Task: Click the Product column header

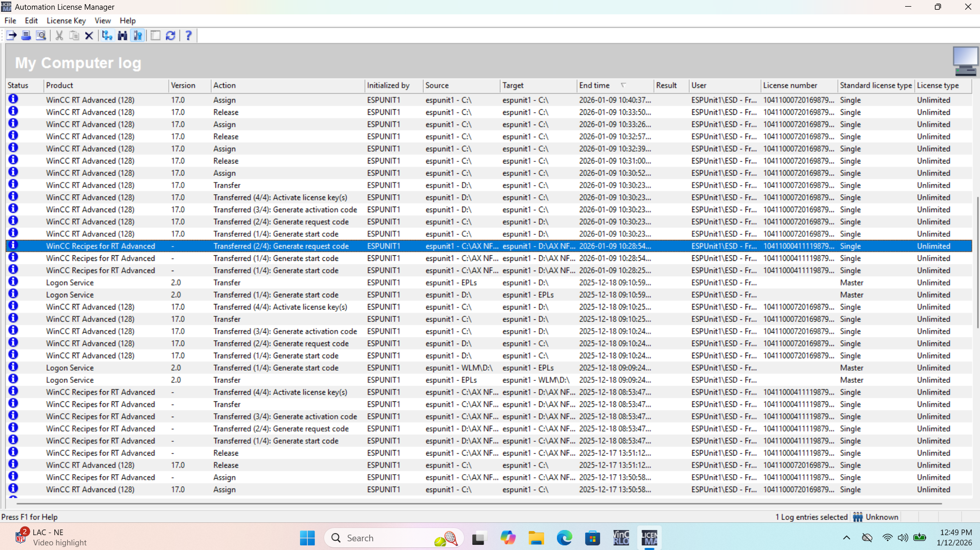Action: pyautogui.click(x=59, y=86)
